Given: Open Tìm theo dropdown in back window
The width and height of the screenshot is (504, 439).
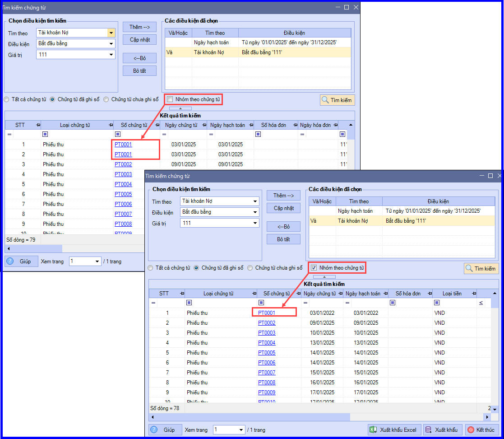Looking at the screenshot, I should (x=111, y=33).
